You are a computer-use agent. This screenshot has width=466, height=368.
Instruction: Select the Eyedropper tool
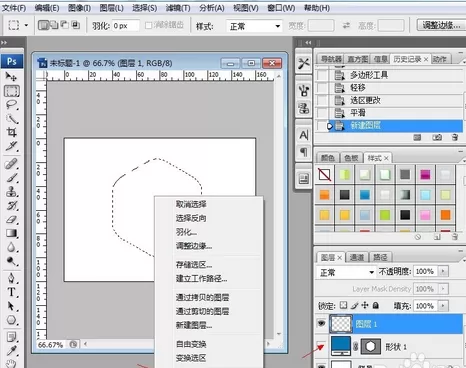(11, 350)
